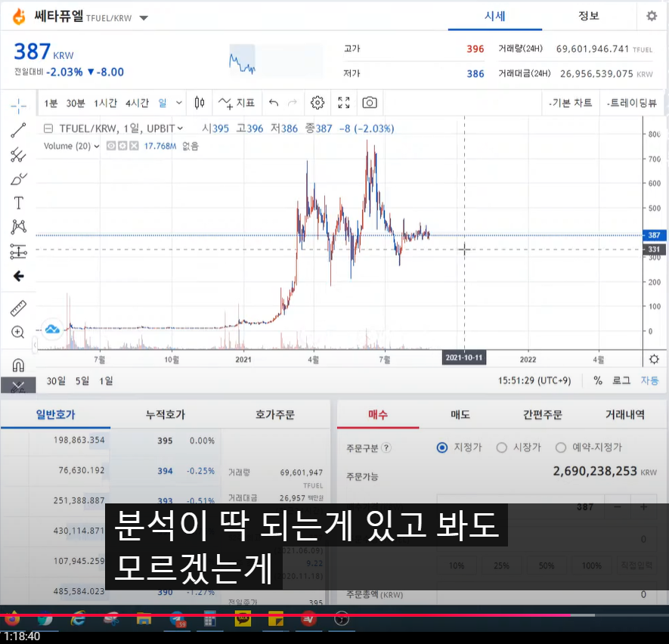This screenshot has width=669, height=644.
Task: Select the pitchfork drawing tool
Action: pyautogui.click(x=18, y=155)
